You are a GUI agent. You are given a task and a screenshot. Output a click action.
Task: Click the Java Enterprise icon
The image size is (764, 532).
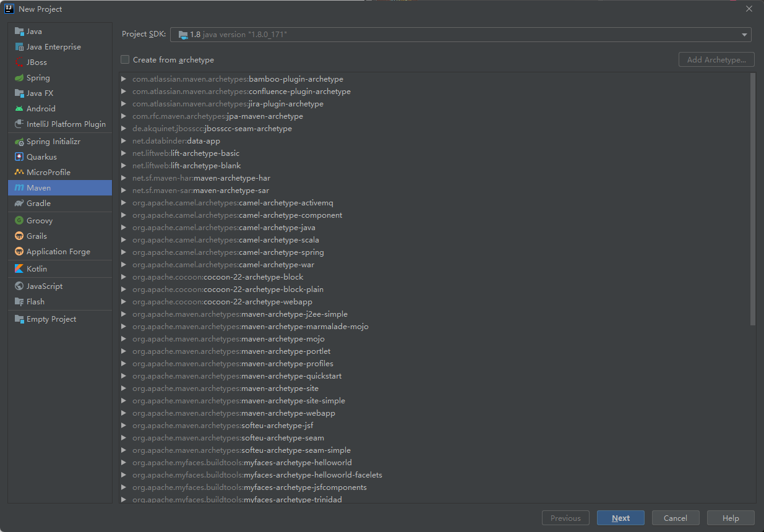[19, 47]
